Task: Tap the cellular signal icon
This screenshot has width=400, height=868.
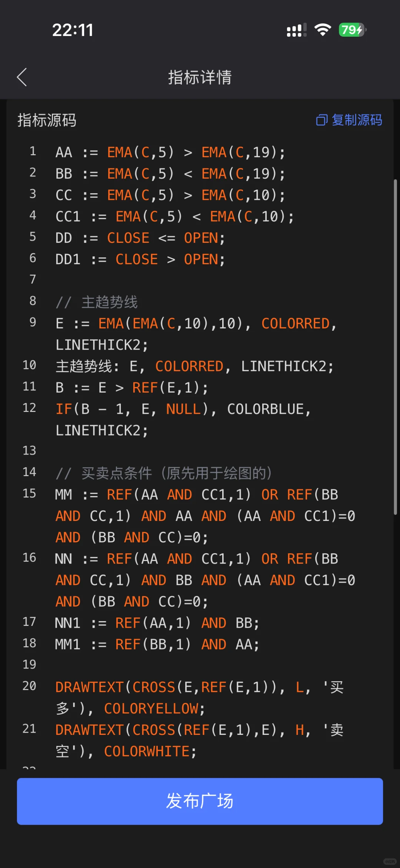Action: pyautogui.click(x=297, y=30)
